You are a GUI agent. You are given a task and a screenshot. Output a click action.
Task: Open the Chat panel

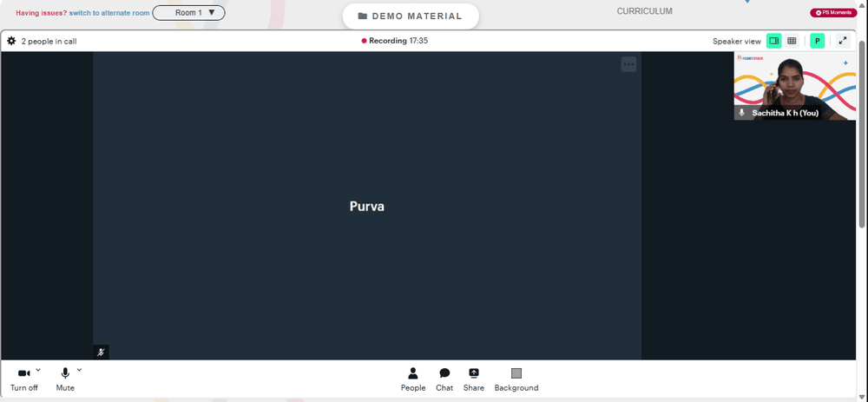[444, 379]
